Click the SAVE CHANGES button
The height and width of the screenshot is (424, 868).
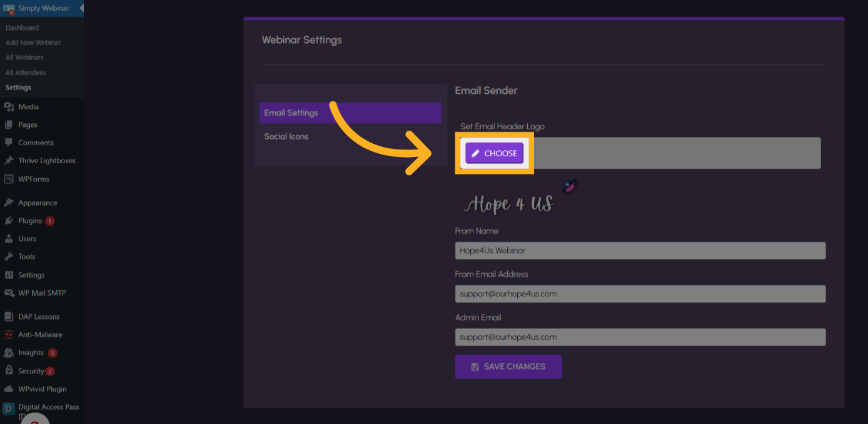click(508, 367)
